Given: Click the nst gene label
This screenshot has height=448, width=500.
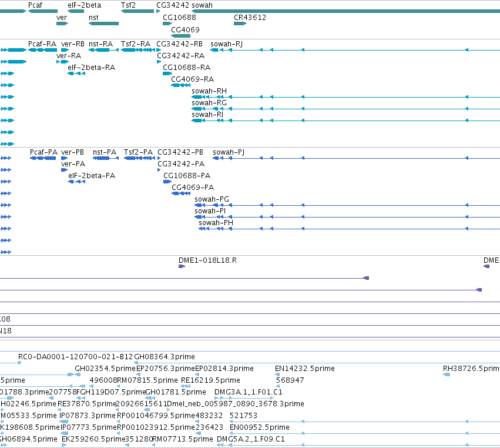Looking at the screenshot, I should coord(93,18).
